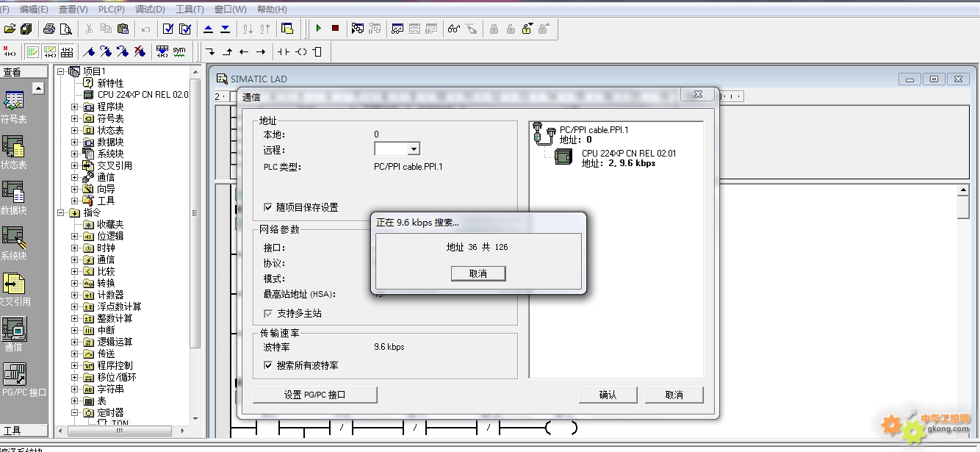Screen dimensions: 980x452
Task: Open the 远程 address dropdown
Action: pyautogui.click(x=414, y=149)
